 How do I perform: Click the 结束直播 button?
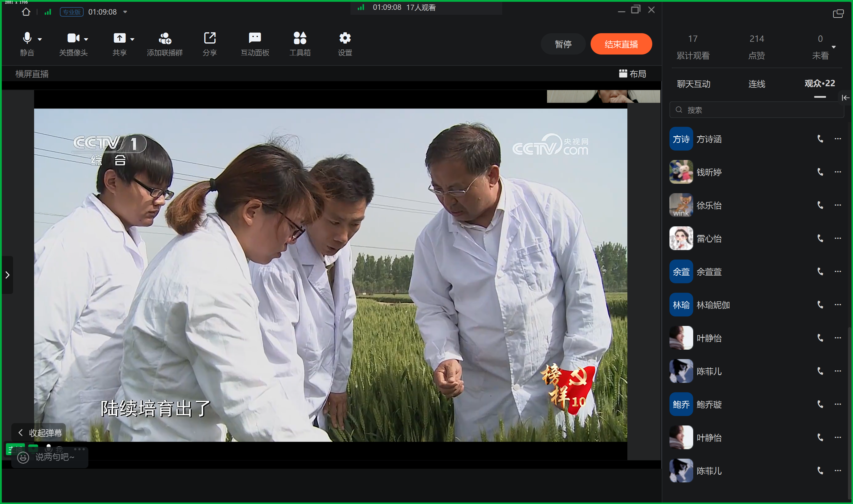(x=621, y=44)
